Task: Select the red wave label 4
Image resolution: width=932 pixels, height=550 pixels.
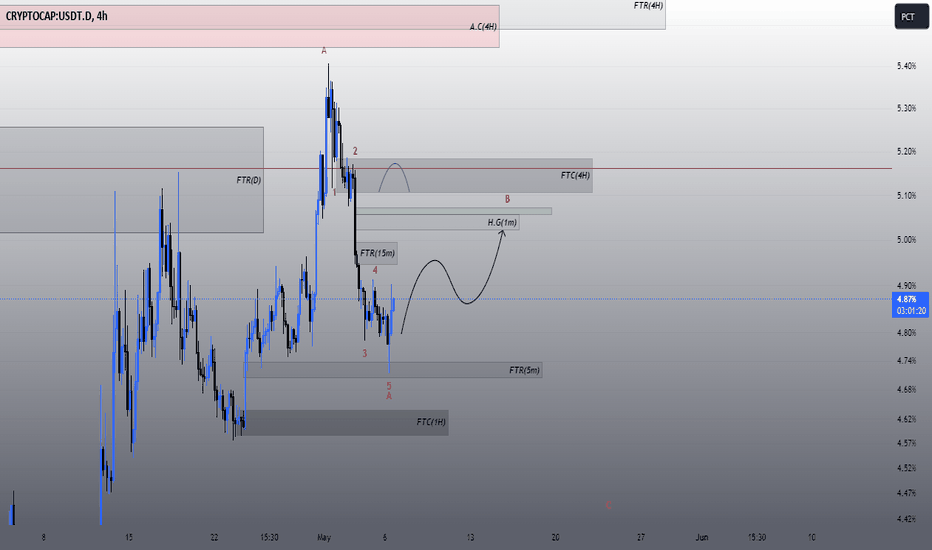Action: [375, 270]
